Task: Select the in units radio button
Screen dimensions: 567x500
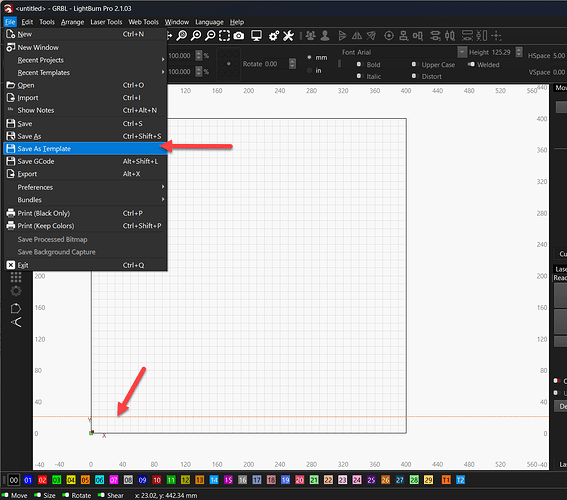Action: (x=309, y=70)
